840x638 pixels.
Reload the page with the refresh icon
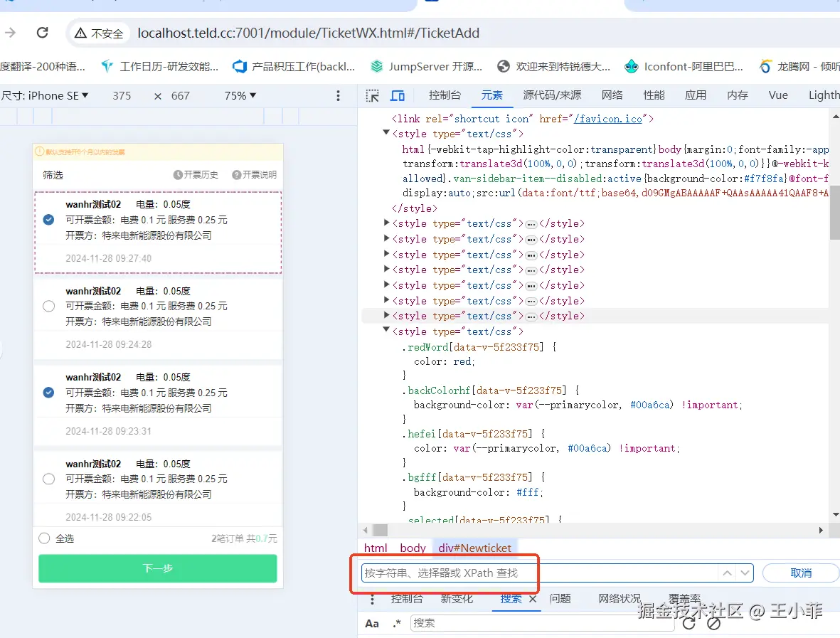43,33
